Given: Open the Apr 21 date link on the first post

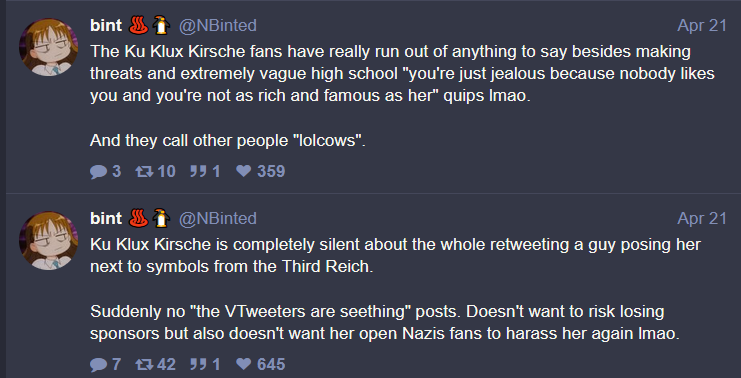Looking at the screenshot, I should (x=702, y=26).
